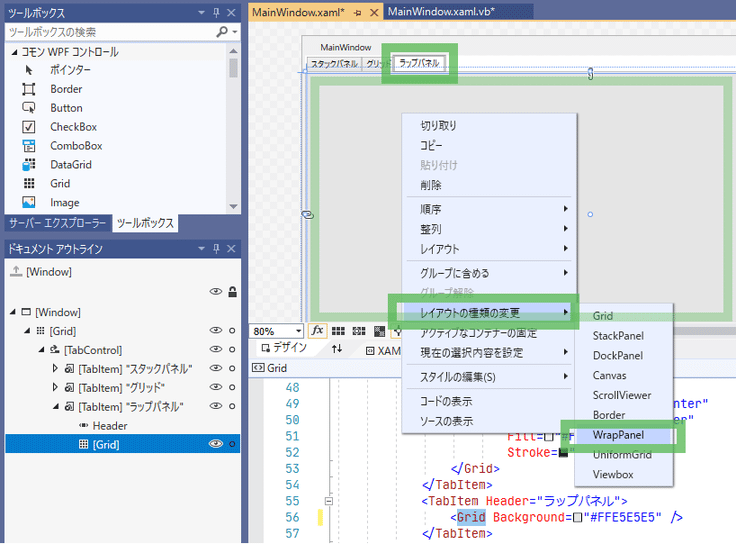Viewport: 736px width, 544px height.
Task: Click the swap panes arrows icon
Action: pos(337,349)
